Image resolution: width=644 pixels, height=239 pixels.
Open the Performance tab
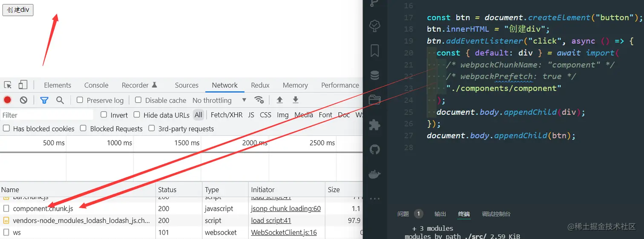[340, 85]
